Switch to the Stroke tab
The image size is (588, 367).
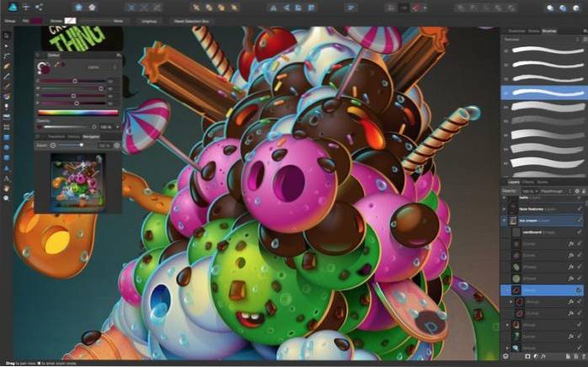coord(533,31)
